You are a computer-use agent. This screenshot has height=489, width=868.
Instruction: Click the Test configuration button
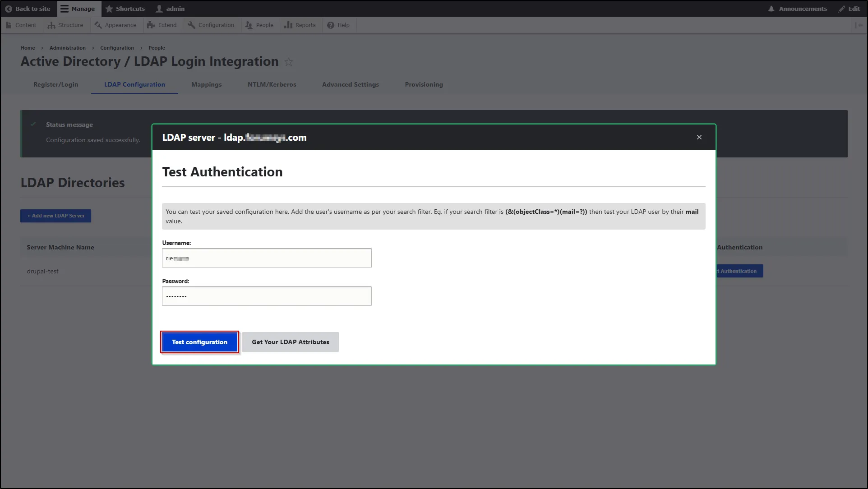tap(199, 342)
